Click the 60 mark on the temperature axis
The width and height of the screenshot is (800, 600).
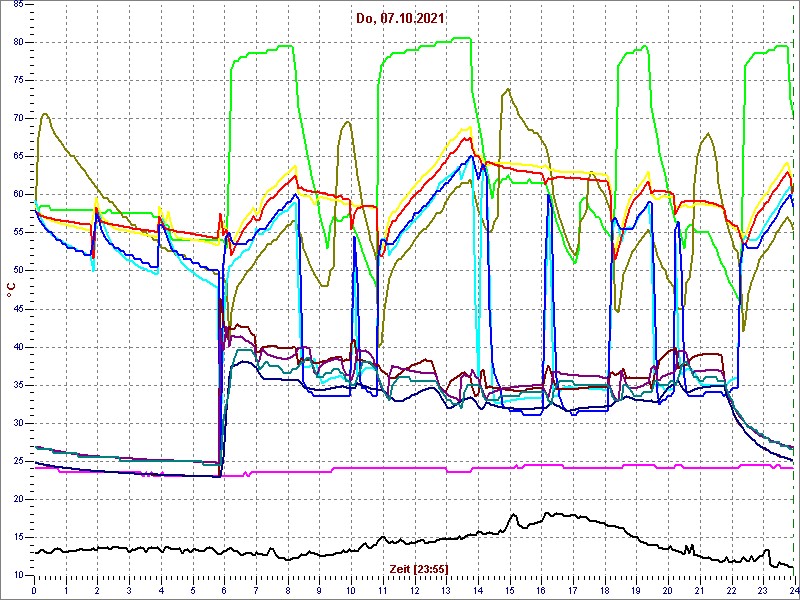(x=18, y=195)
